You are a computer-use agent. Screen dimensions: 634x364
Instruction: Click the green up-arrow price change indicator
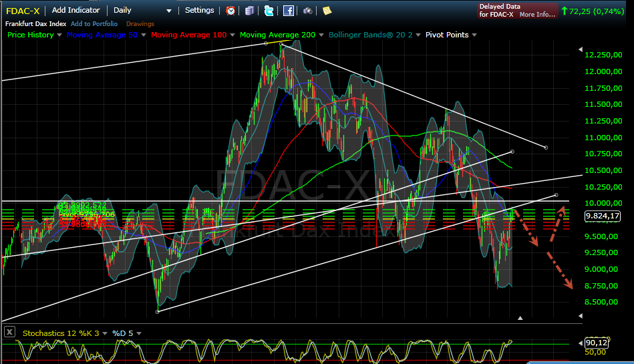click(565, 11)
